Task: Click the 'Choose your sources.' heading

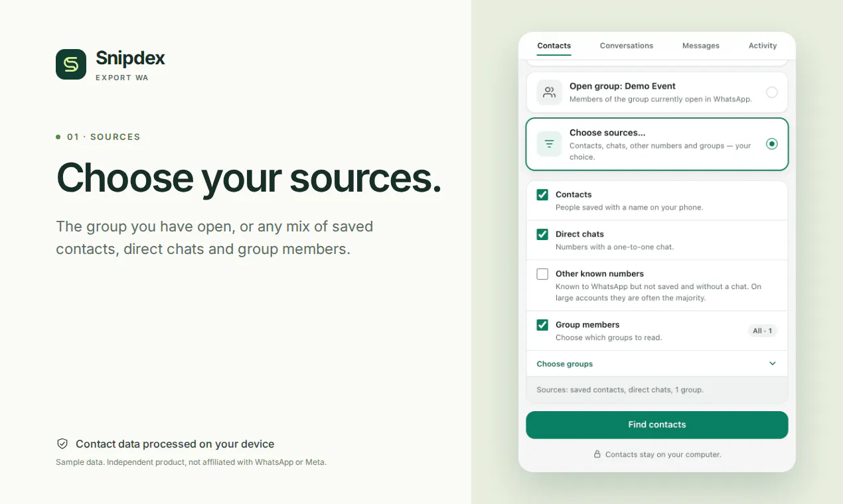Action: 249,178
